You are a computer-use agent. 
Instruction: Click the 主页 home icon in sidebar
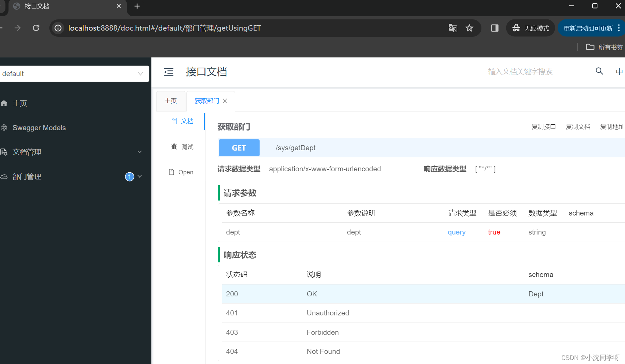[x=4, y=103]
